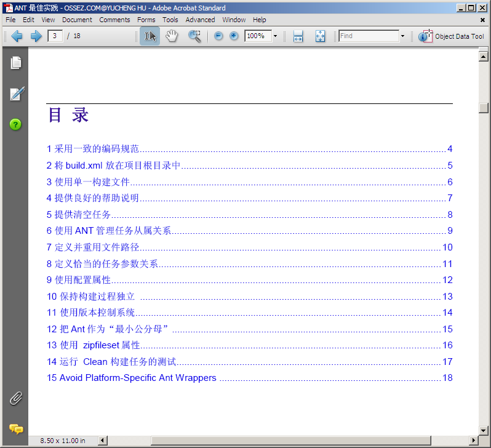Screen dimensions: 491x448
Task: Go to next page with forward arrow
Action: [x=36, y=36]
